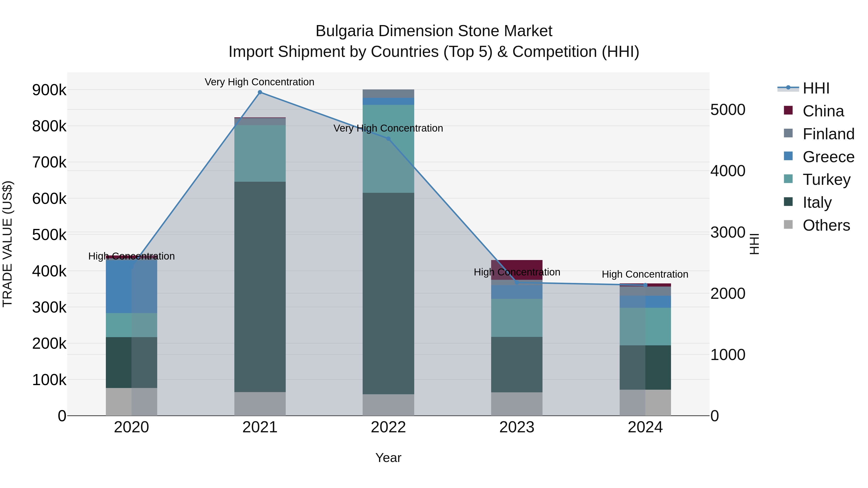Click the 2022 x-axis label
868x488 pixels.
point(388,427)
